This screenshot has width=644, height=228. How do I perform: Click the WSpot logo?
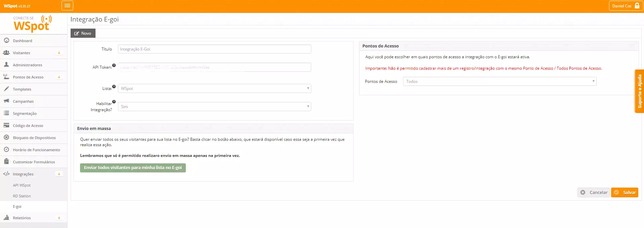(33, 24)
